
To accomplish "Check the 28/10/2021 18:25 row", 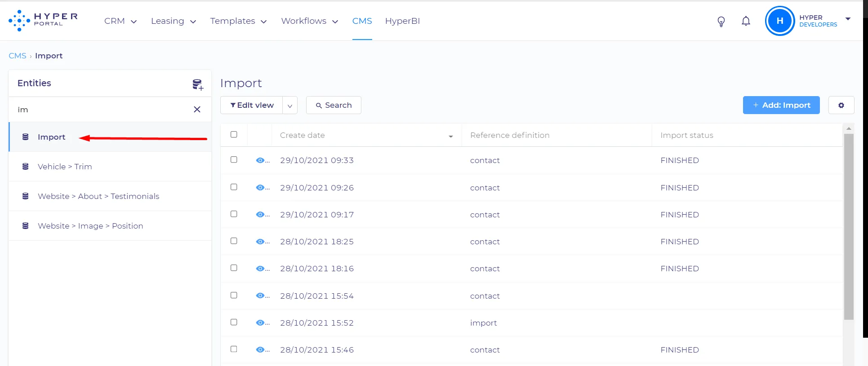I will point(234,241).
